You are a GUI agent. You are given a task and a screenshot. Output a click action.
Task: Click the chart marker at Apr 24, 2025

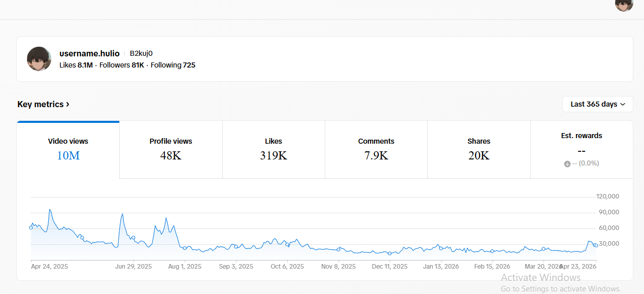coord(31,227)
